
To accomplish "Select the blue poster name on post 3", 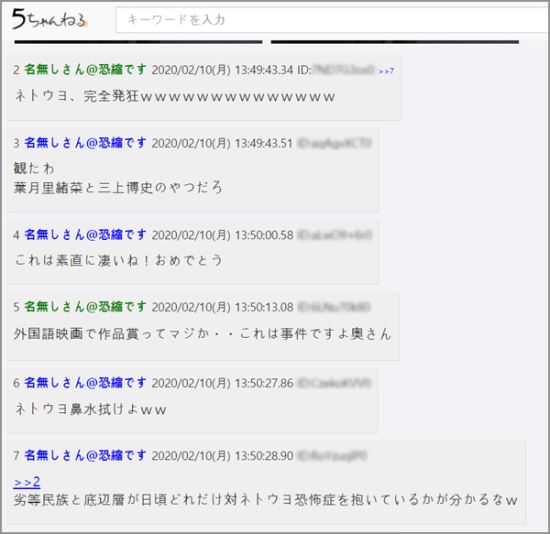I will pyautogui.click(x=85, y=142).
